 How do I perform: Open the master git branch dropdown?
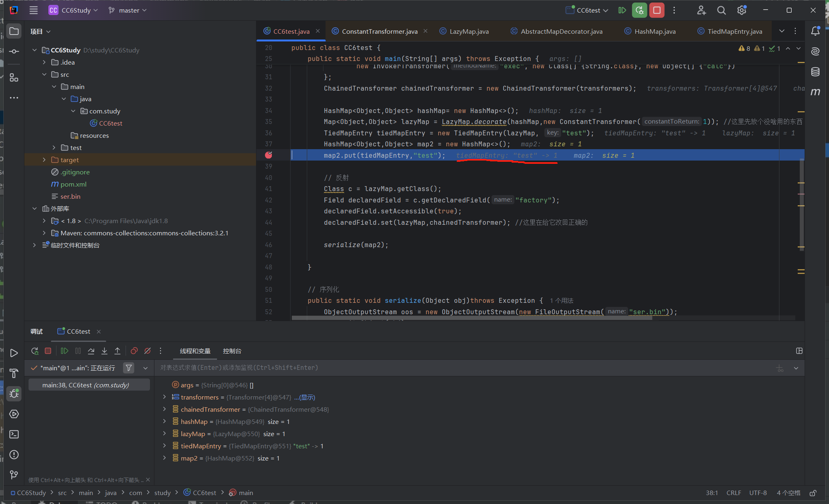128,10
